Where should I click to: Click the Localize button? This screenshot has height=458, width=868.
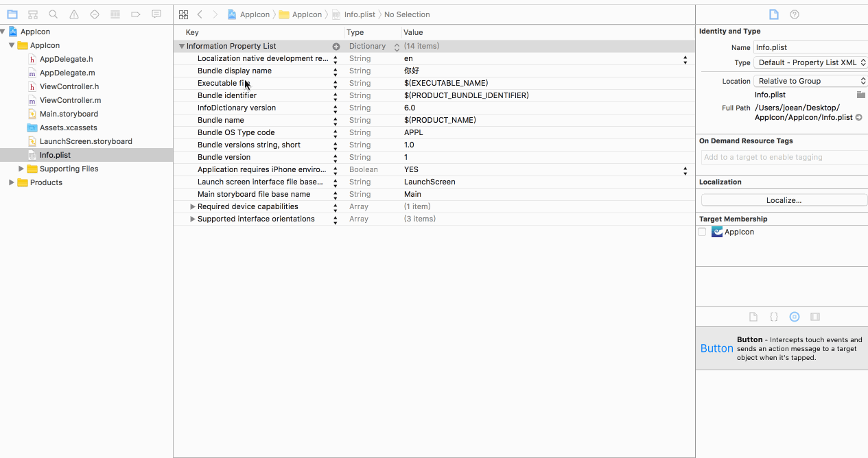784,200
